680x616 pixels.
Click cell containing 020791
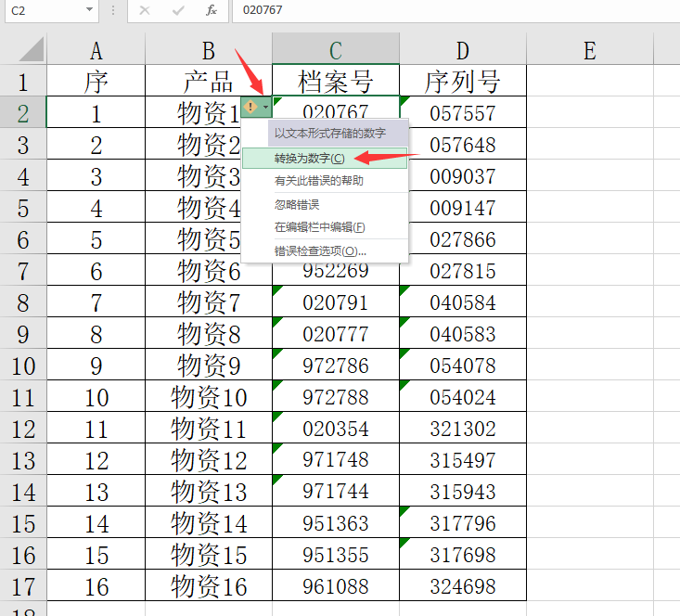[x=336, y=302]
